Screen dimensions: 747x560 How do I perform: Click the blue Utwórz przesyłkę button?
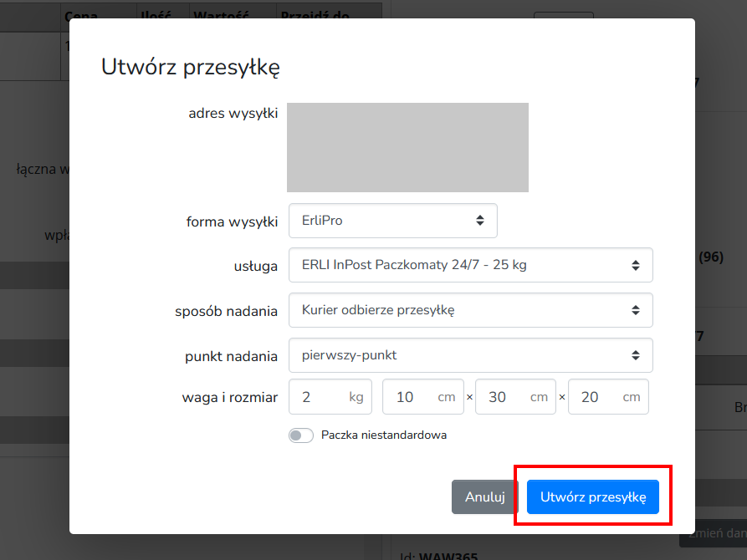(x=592, y=496)
